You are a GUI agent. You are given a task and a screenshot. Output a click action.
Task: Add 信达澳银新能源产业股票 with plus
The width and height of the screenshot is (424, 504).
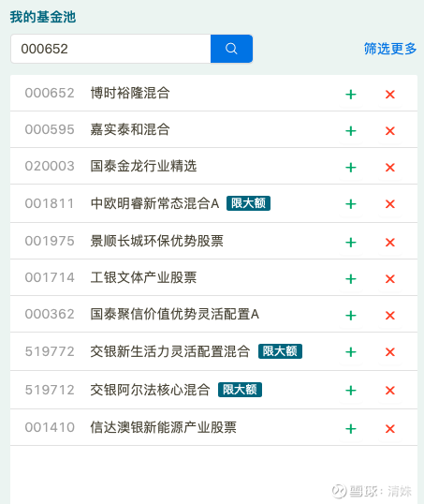[351, 429]
